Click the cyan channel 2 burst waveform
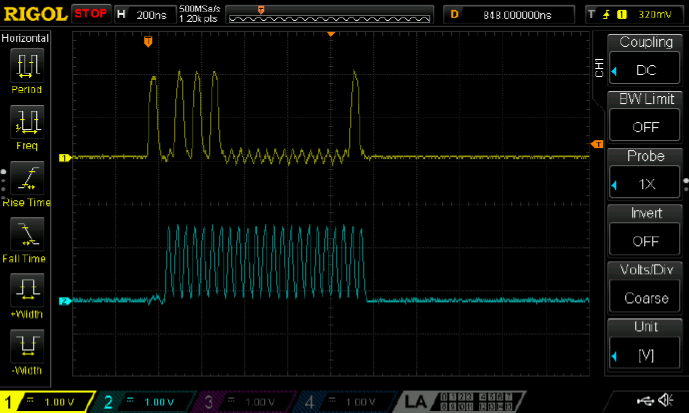The height and width of the screenshot is (413, 689). [265, 262]
